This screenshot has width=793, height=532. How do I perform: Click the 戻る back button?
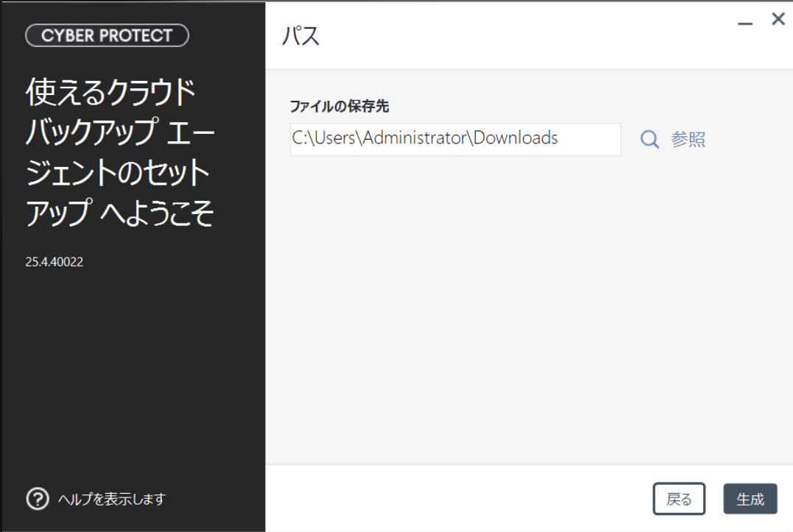(x=679, y=499)
